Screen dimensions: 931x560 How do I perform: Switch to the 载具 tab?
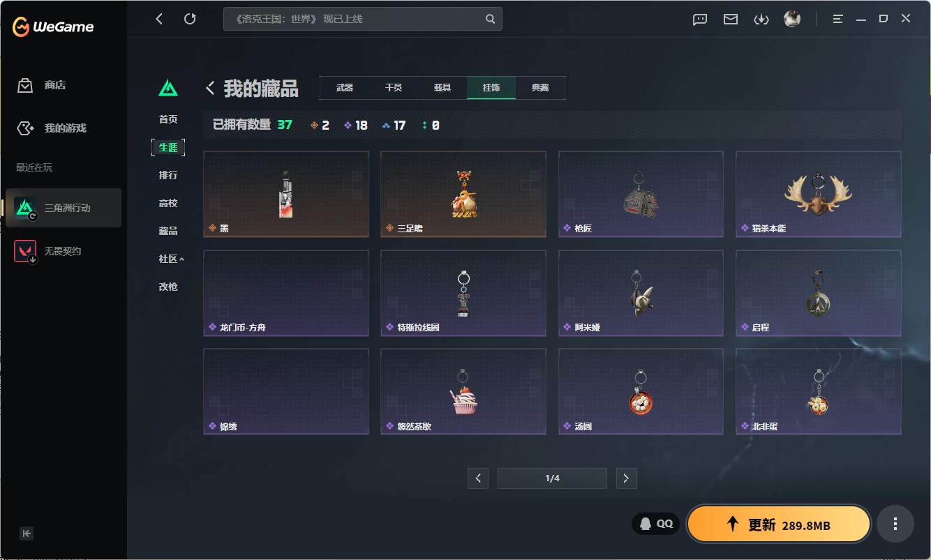click(442, 88)
